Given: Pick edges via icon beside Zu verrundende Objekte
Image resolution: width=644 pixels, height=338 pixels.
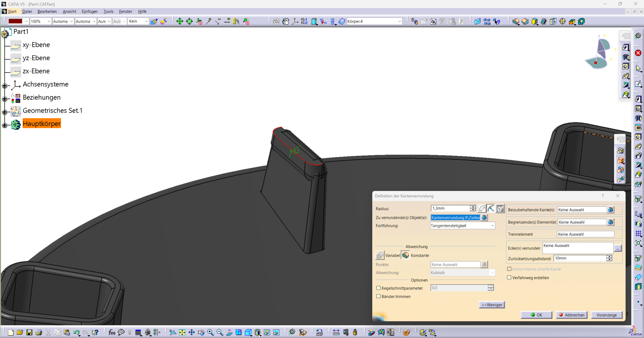Looking at the screenshot, I should (484, 218).
